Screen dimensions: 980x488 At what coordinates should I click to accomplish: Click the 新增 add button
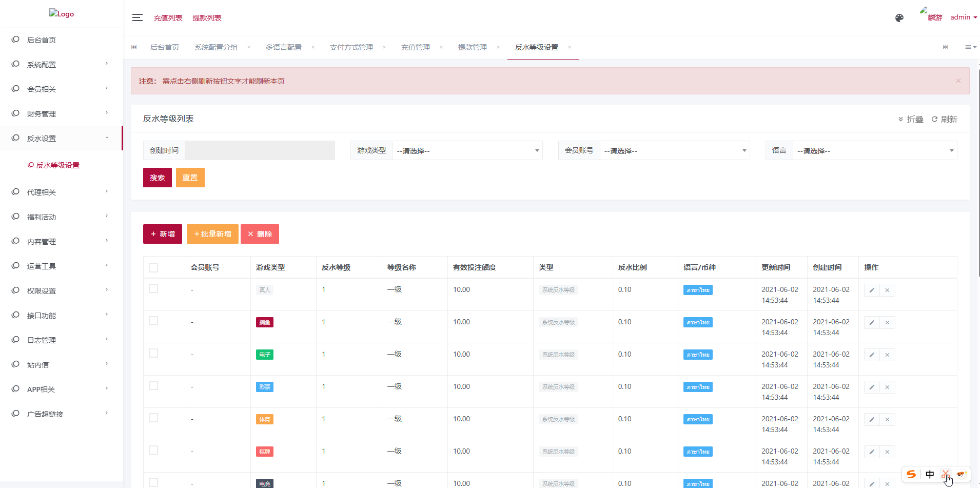[163, 234]
